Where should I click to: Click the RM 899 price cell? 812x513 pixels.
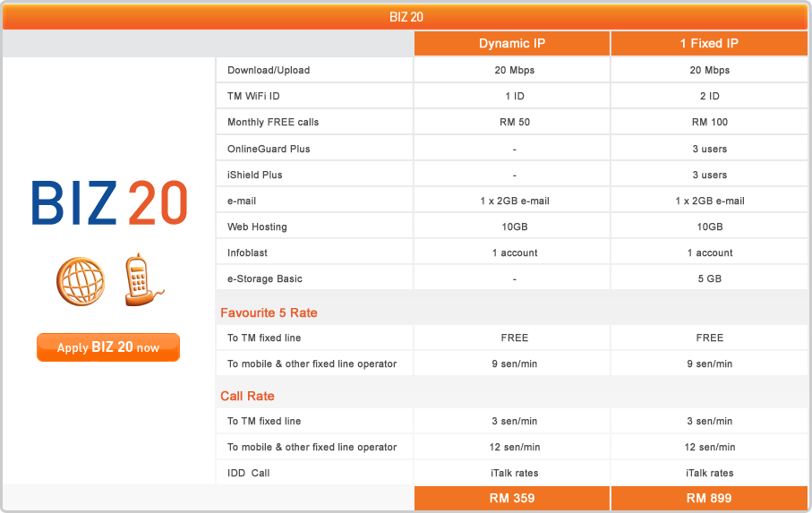(709, 498)
